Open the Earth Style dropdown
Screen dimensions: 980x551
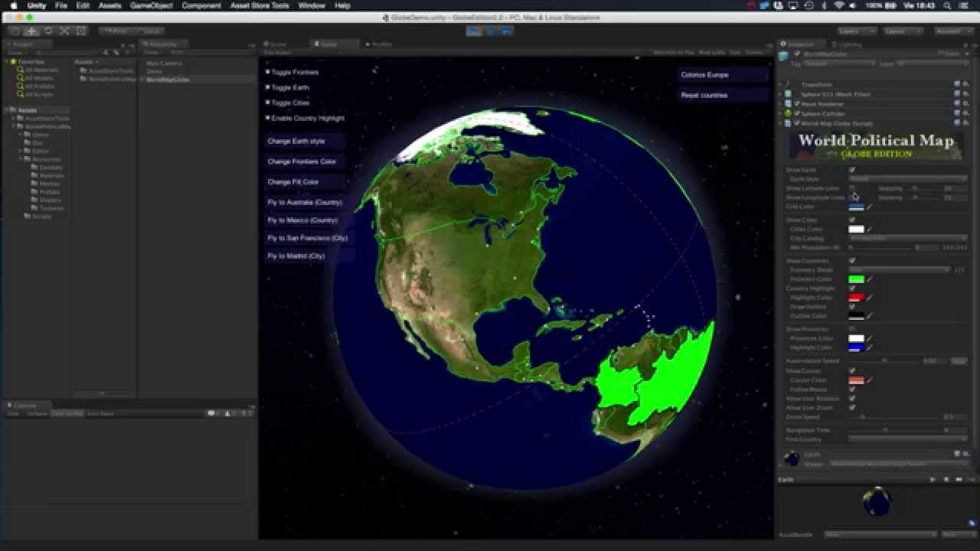[907, 179]
